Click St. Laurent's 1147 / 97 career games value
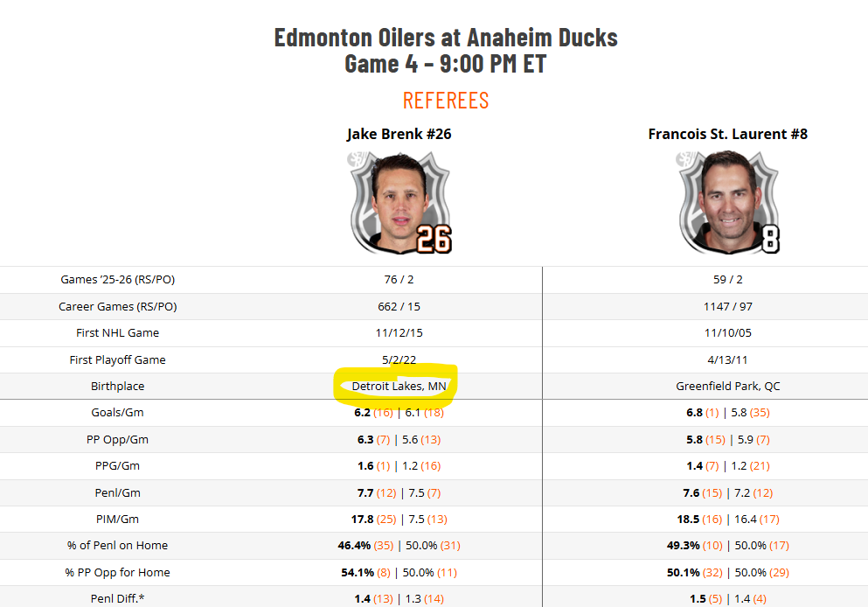 pyautogui.click(x=727, y=306)
